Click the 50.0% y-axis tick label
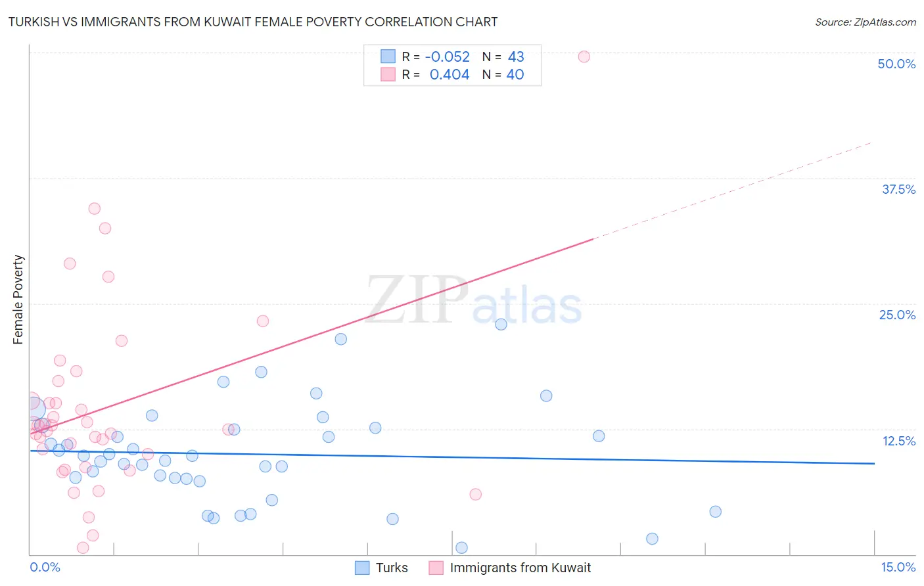Image resolution: width=924 pixels, height=586 pixels. [896, 64]
